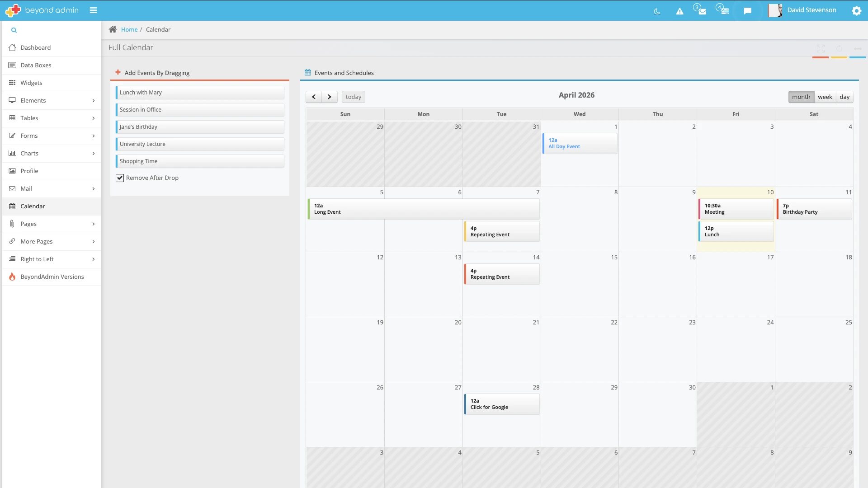This screenshot has height=488, width=868.
Task: Uncheck Remove After Drop checkbox
Action: click(x=120, y=178)
